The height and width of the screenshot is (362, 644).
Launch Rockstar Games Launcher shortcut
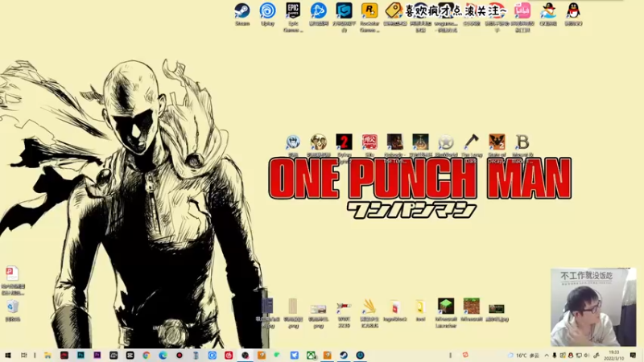tap(369, 16)
